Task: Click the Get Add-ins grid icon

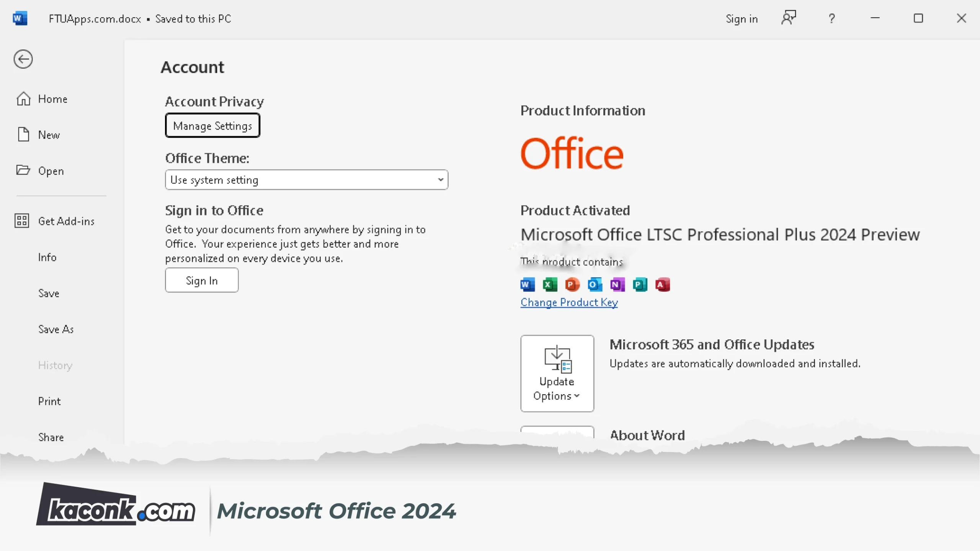Action: point(22,221)
